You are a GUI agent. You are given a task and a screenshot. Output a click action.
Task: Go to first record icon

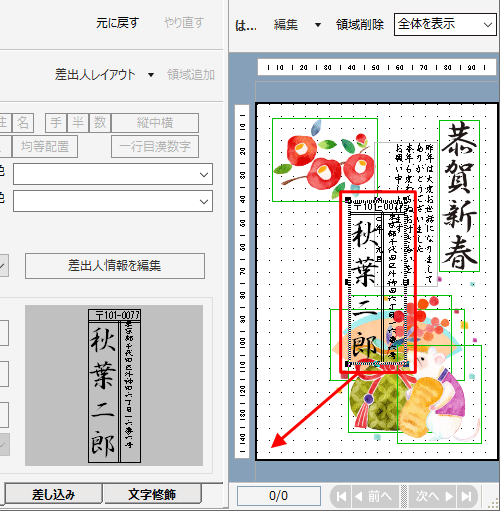(x=341, y=496)
